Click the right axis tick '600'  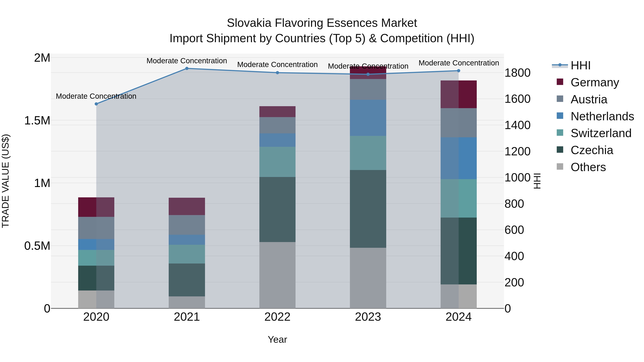click(x=514, y=230)
